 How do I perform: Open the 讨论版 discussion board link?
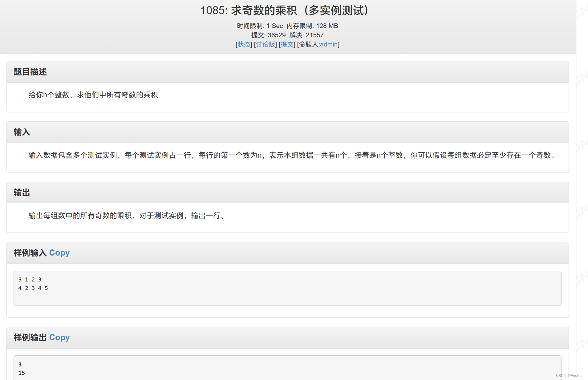coord(265,44)
